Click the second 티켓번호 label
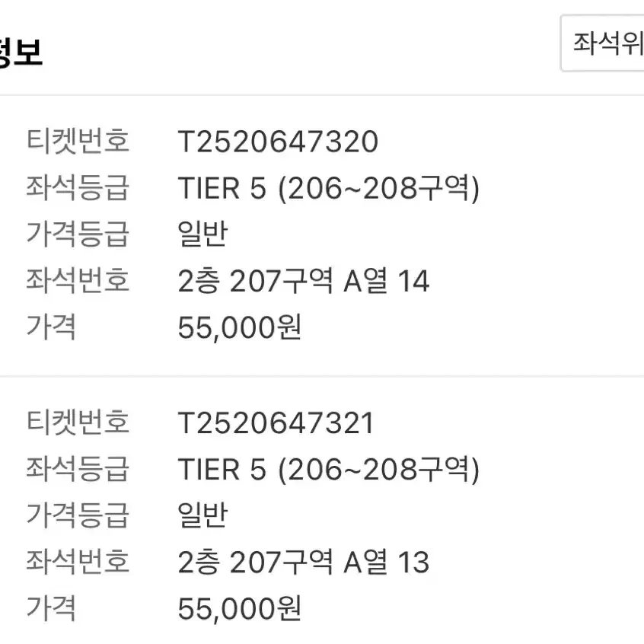 coord(78,422)
